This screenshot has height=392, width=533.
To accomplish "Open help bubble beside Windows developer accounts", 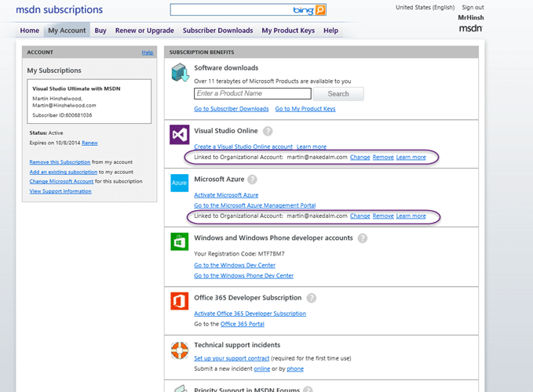I will point(363,238).
